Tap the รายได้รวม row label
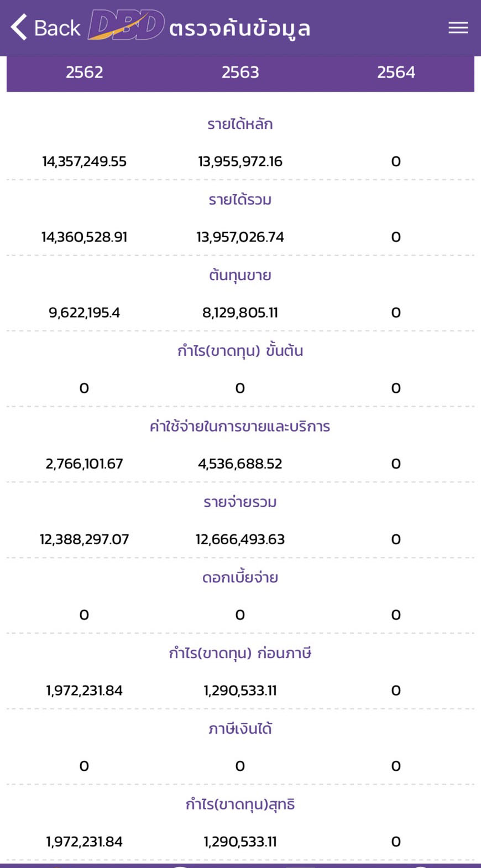This screenshot has height=868, width=481. pos(240,200)
